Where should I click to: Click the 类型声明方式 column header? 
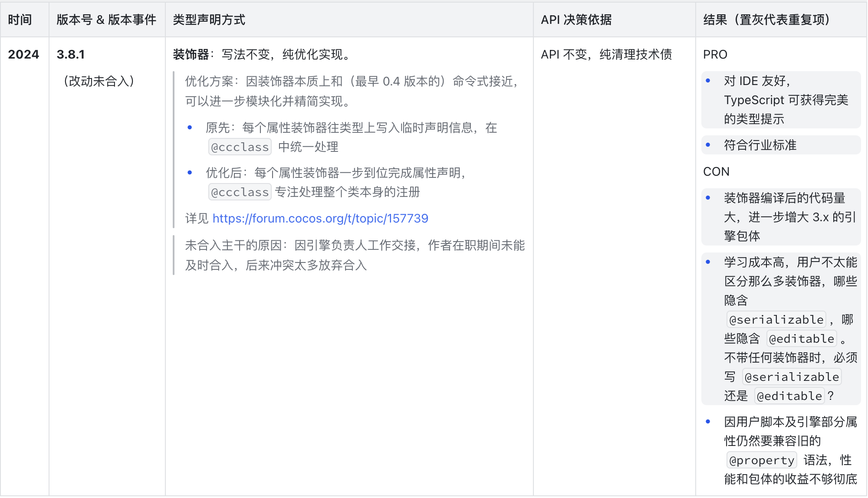(209, 20)
